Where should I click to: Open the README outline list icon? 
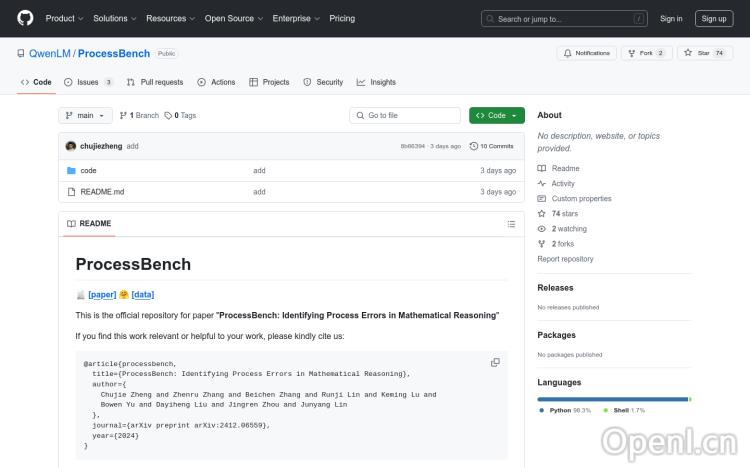511,224
